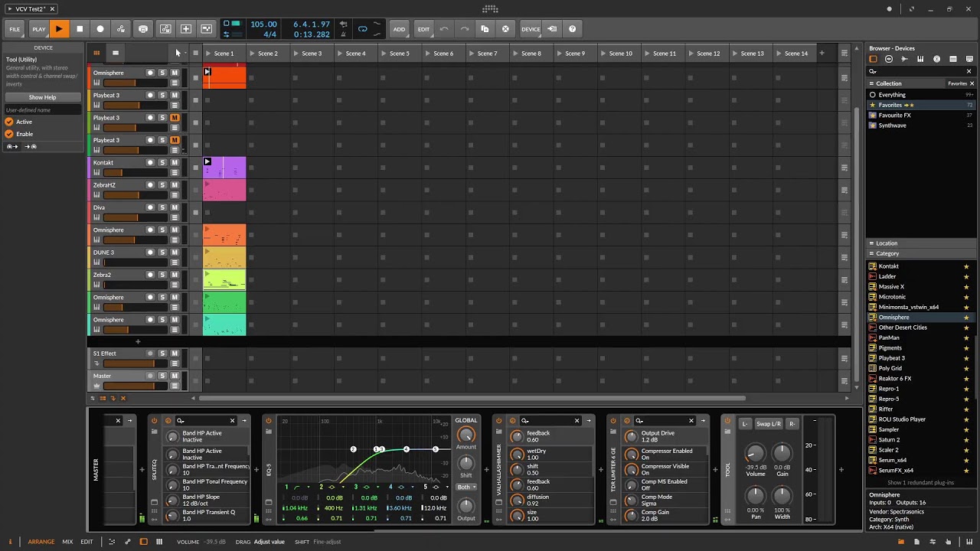Mute the Diva track
The image size is (980, 551).
tap(175, 207)
